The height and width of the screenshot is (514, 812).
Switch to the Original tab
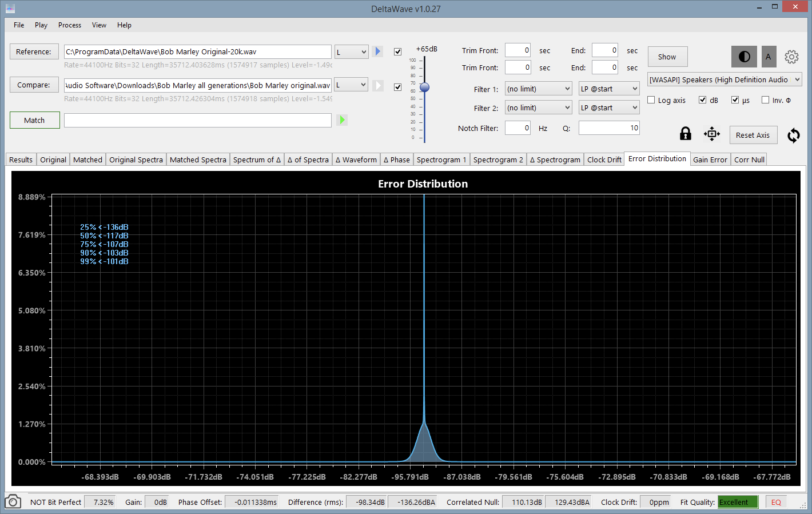coord(53,160)
